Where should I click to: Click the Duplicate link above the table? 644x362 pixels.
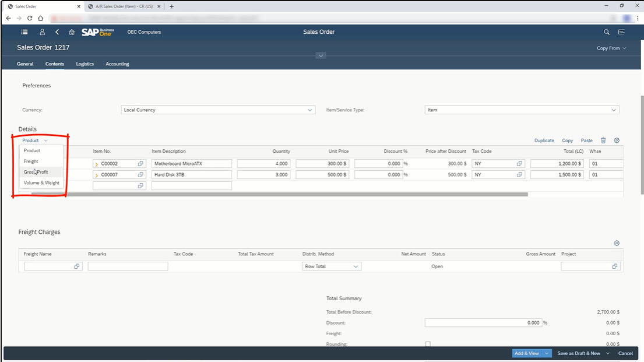pyautogui.click(x=544, y=140)
